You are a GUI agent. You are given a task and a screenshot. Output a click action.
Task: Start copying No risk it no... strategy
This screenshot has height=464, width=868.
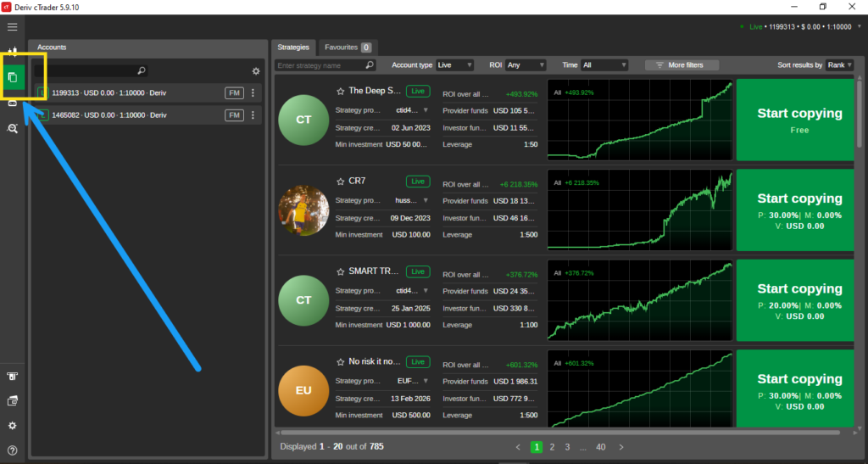pos(795,389)
